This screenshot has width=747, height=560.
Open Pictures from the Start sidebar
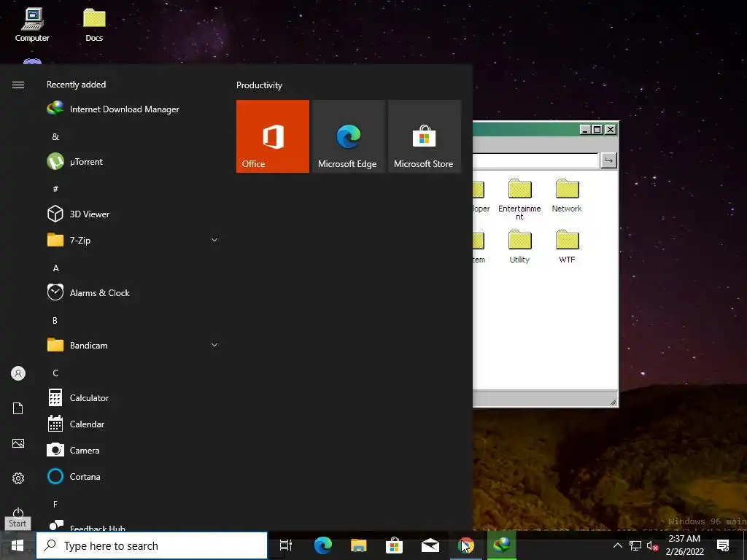tap(18, 443)
